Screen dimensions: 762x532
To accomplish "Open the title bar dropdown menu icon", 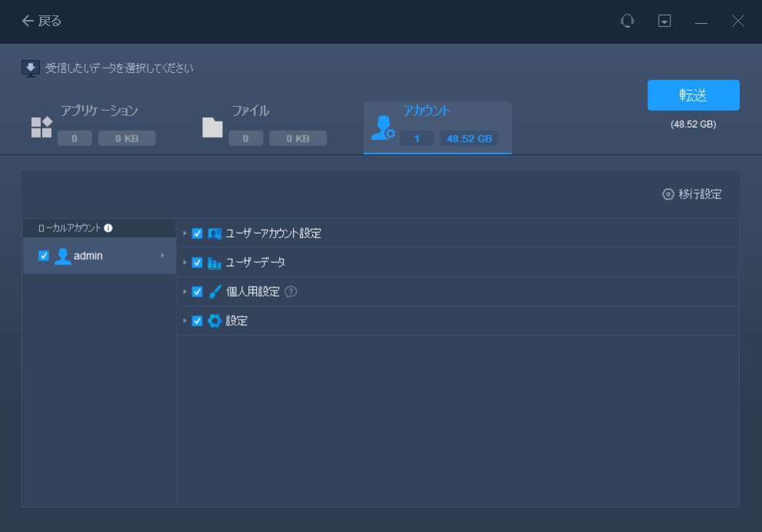I will point(664,22).
